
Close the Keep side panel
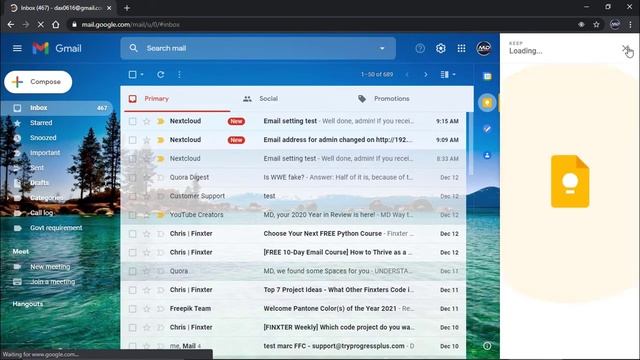[x=625, y=49]
